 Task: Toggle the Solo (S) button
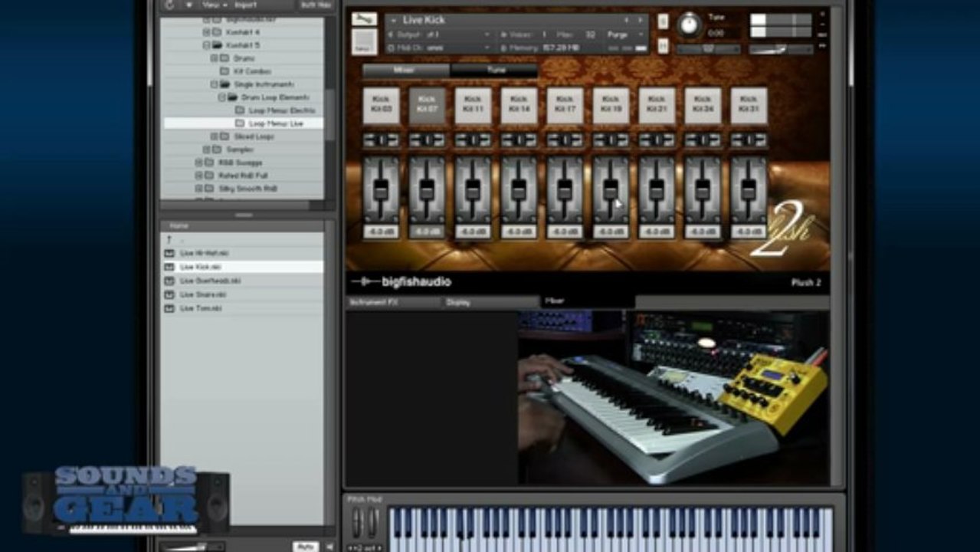click(x=663, y=21)
